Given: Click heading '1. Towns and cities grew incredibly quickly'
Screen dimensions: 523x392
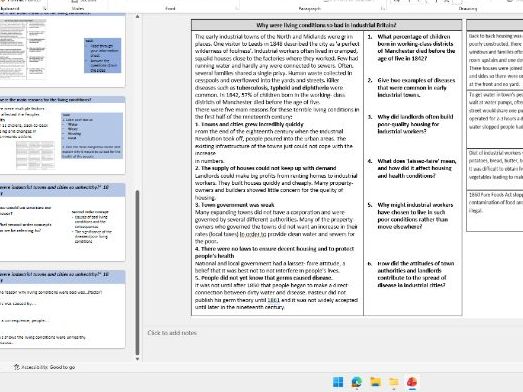Looking at the screenshot, I should click(249, 124).
